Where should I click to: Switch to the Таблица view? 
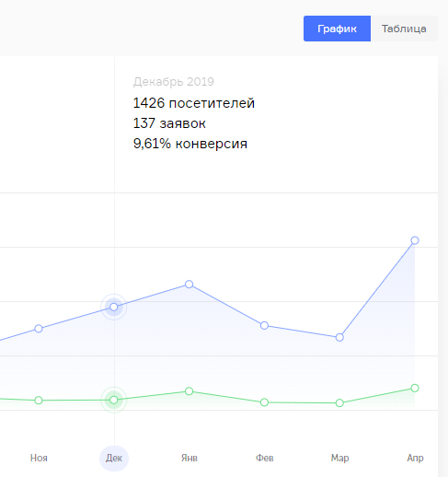tap(404, 29)
